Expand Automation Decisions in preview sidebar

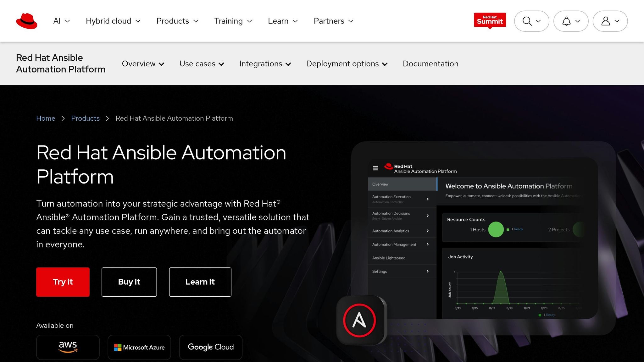[x=402, y=216]
